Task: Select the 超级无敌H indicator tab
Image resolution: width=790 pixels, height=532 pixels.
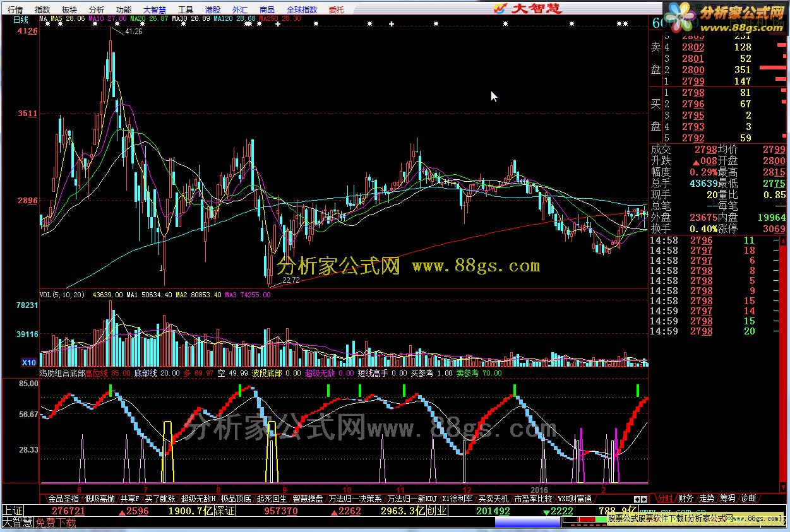Action: [x=198, y=499]
